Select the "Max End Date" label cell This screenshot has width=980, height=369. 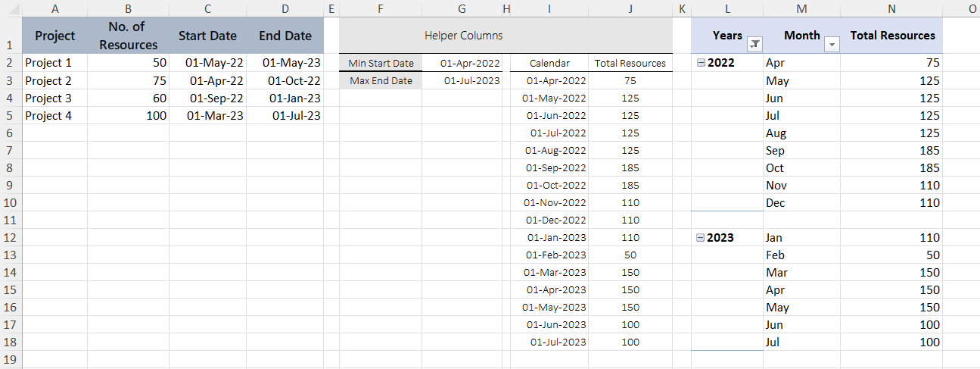(381, 80)
